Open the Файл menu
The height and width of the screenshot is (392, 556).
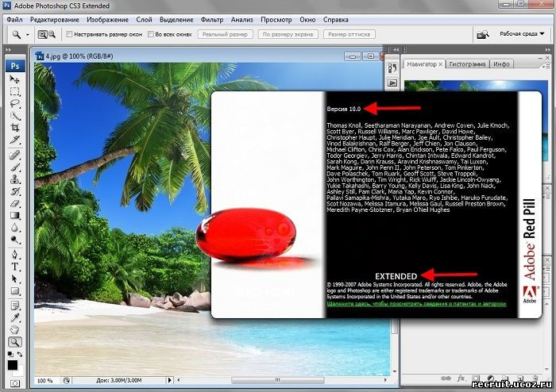click(x=14, y=20)
